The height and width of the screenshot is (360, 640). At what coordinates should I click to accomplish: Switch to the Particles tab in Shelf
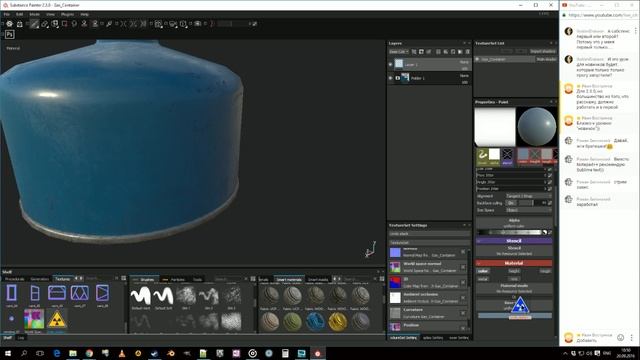pos(178,280)
